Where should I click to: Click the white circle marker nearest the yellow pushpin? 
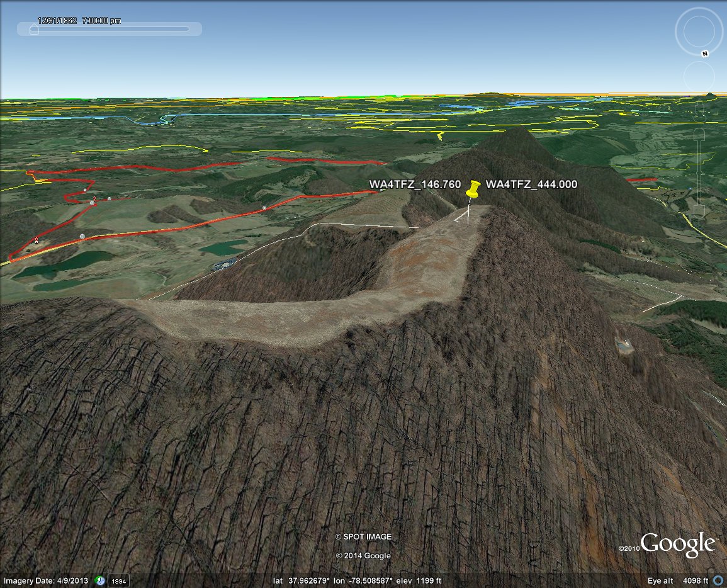tap(265, 208)
